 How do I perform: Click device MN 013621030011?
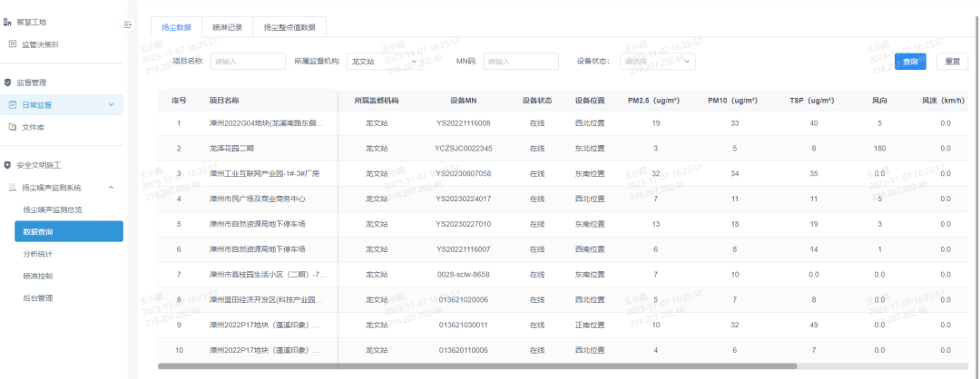(463, 325)
